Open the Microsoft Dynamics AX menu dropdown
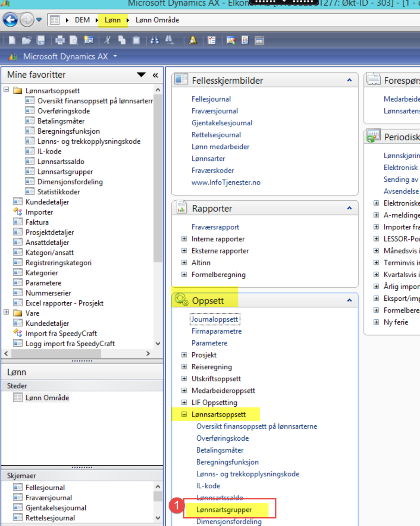The height and width of the screenshot is (526, 420). click(x=115, y=56)
